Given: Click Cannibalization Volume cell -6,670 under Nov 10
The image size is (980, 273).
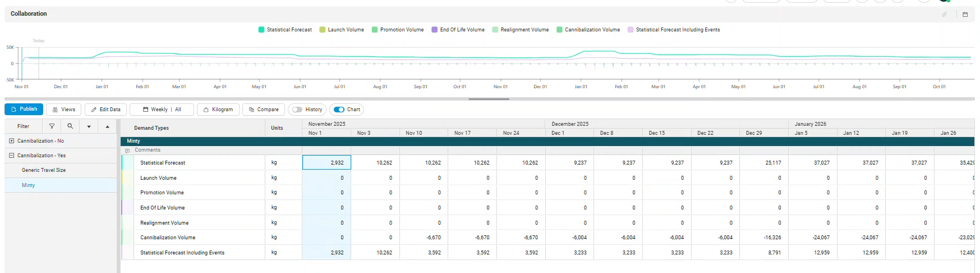Looking at the screenshot, I should point(424,238).
